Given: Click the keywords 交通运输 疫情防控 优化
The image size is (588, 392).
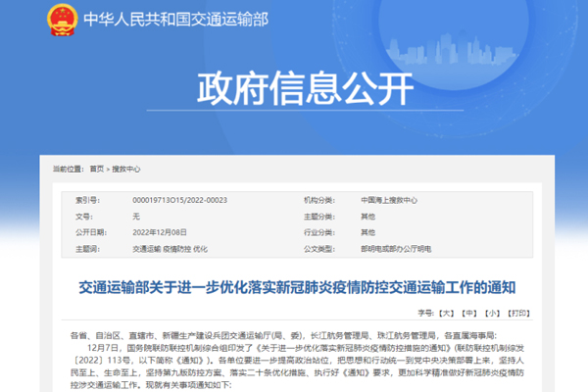Looking at the screenshot, I should coord(171,249).
